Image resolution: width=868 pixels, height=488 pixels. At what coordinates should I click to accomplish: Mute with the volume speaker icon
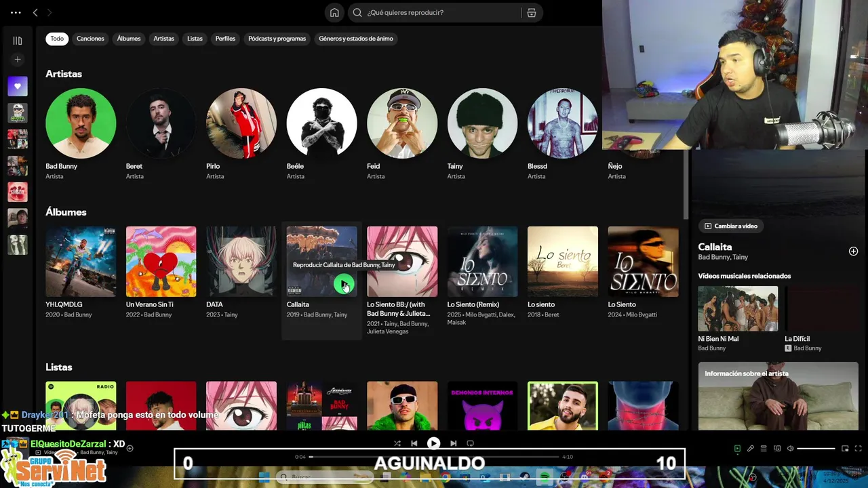(x=790, y=449)
